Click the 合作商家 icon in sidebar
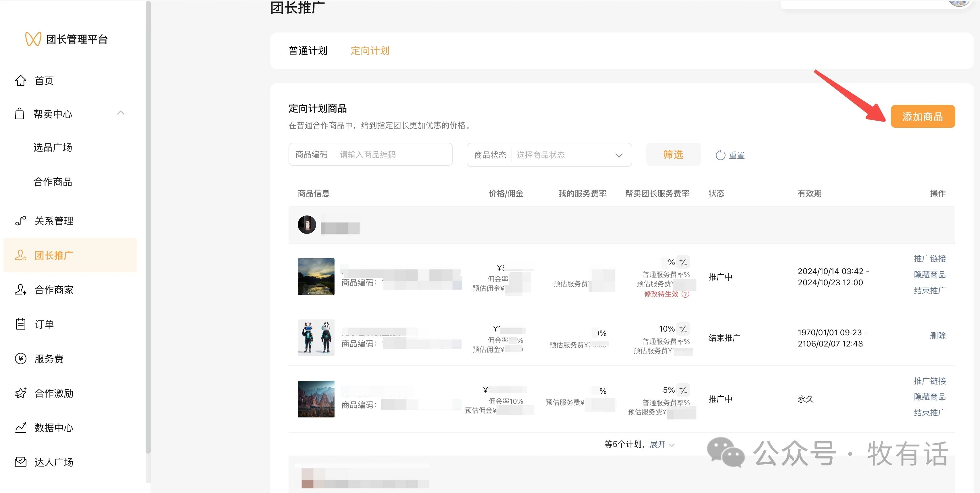The height and width of the screenshot is (493, 980). tap(20, 290)
